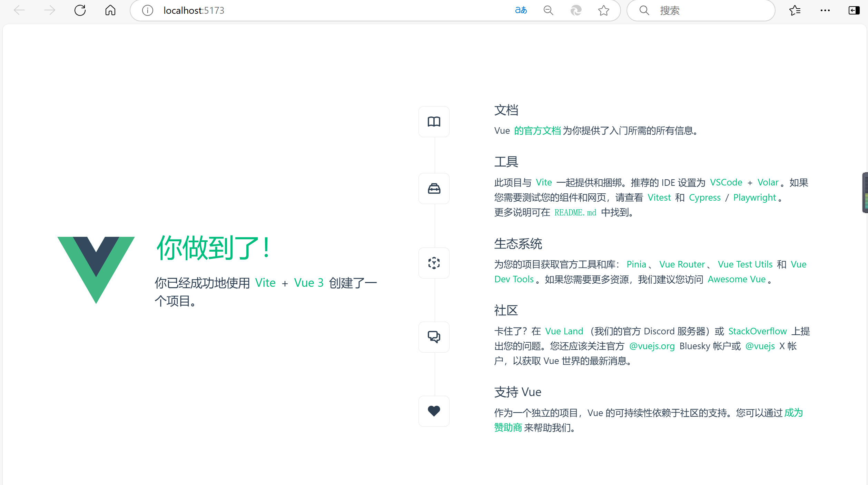This screenshot has height=485, width=868.
Task: Open the translate page icon
Action: point(521,10)
